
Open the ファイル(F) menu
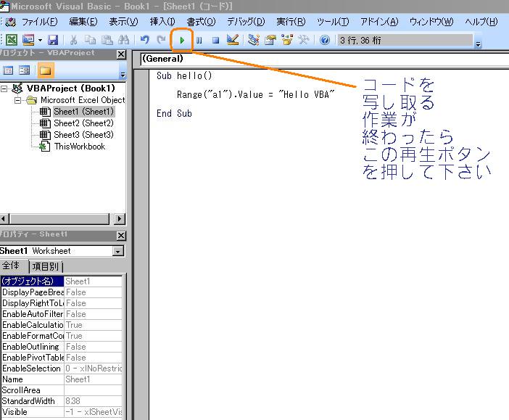tap(39, 22)
